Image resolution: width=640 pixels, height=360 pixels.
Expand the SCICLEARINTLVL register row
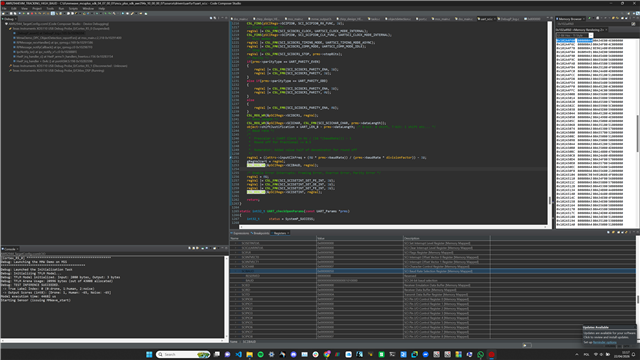pyautogui.click(x=236, y=248)
